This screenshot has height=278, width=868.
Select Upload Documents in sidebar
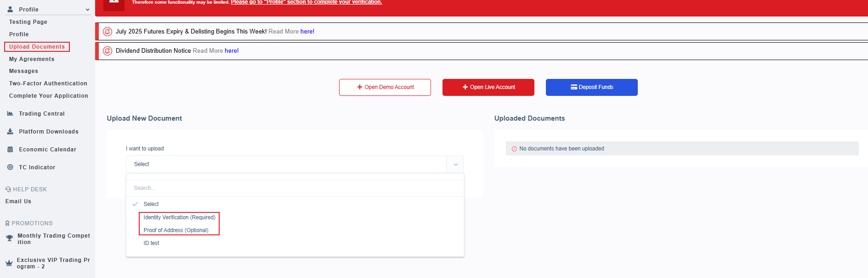click(37, 47)
